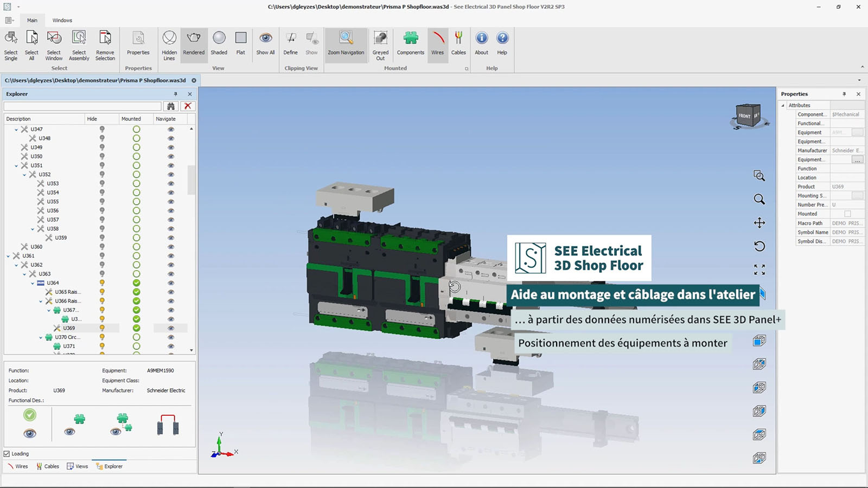Screen dimensions: 868x488
Task: Click the wire connection icon in detail panel
Action: tap(168, 425)
